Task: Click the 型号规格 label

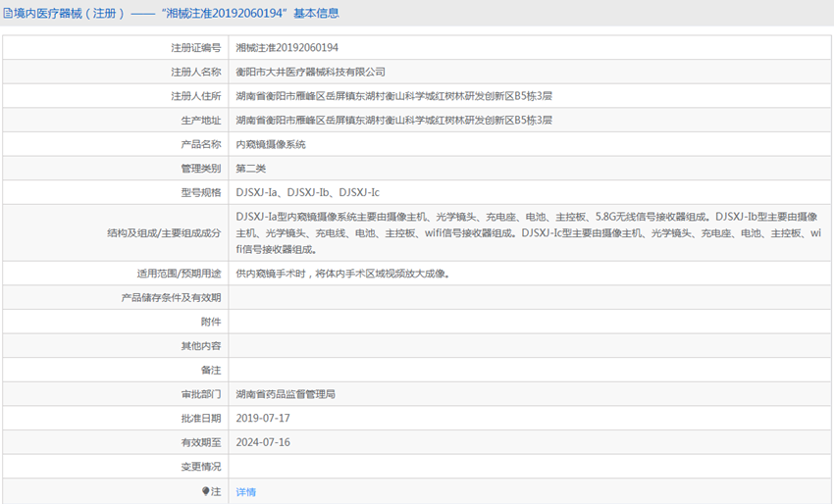Action: point(201,192)
